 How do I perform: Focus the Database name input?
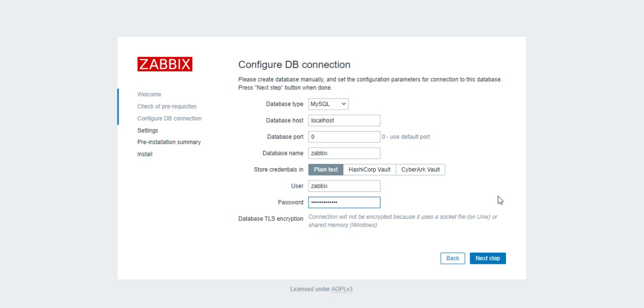click(344, 153)
